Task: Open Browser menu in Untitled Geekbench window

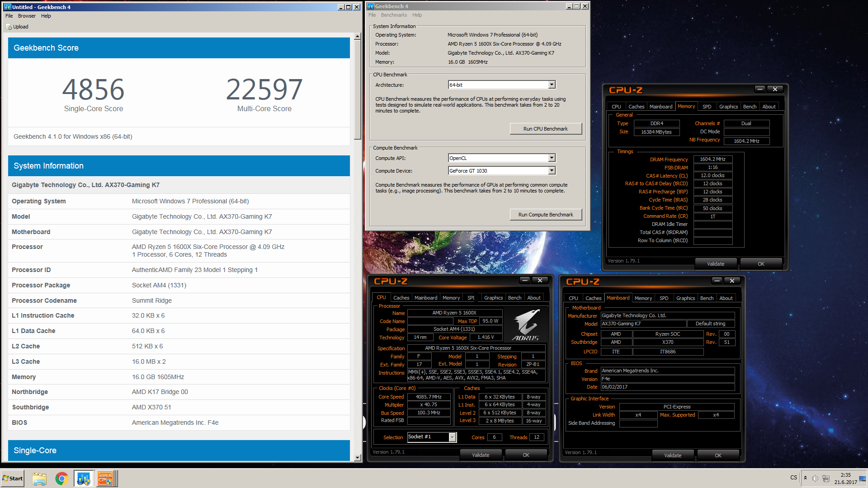Action: coord(27,16)
